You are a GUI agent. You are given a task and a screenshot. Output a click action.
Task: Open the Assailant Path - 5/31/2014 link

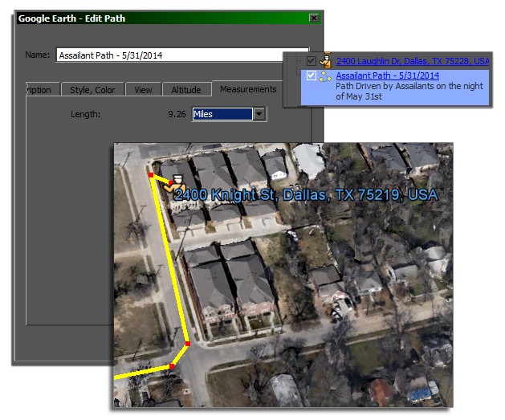tap(388, 75)
